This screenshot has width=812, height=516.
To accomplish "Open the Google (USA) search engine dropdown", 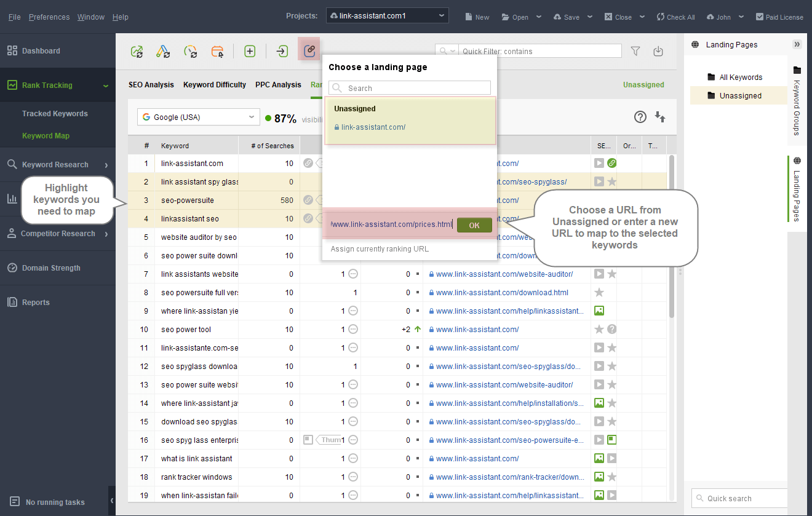I will (x=198, y=117).
